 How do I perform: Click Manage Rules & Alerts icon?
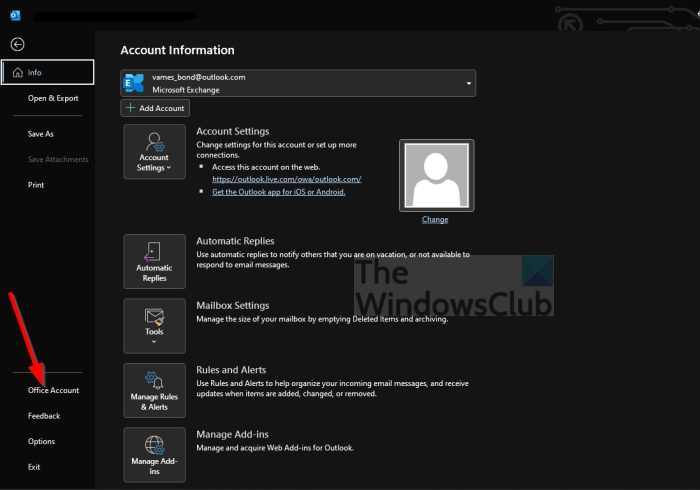(x=154, y=390)
